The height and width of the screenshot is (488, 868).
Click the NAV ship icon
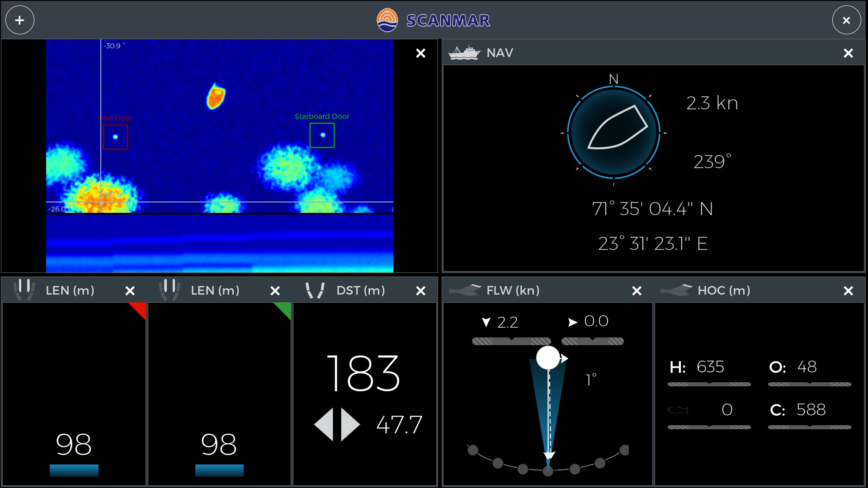pos(464,53)
